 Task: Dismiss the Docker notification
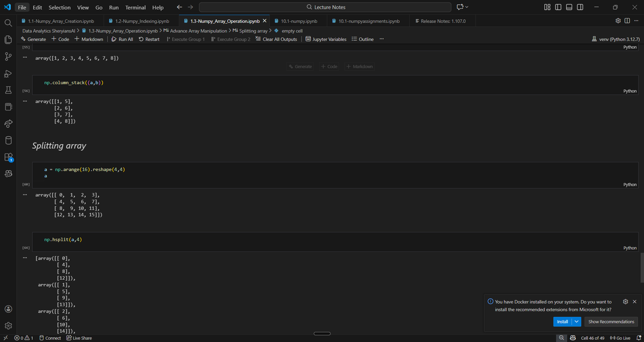click(x=634, y=302)
